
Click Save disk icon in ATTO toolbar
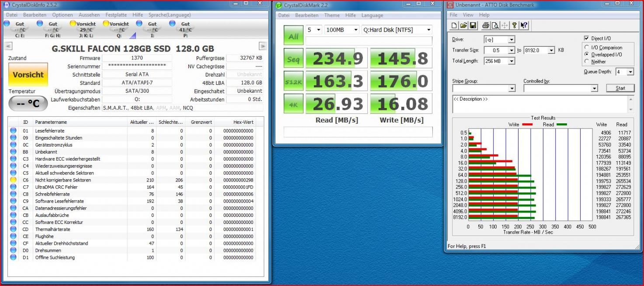click(x=473, y=25)
